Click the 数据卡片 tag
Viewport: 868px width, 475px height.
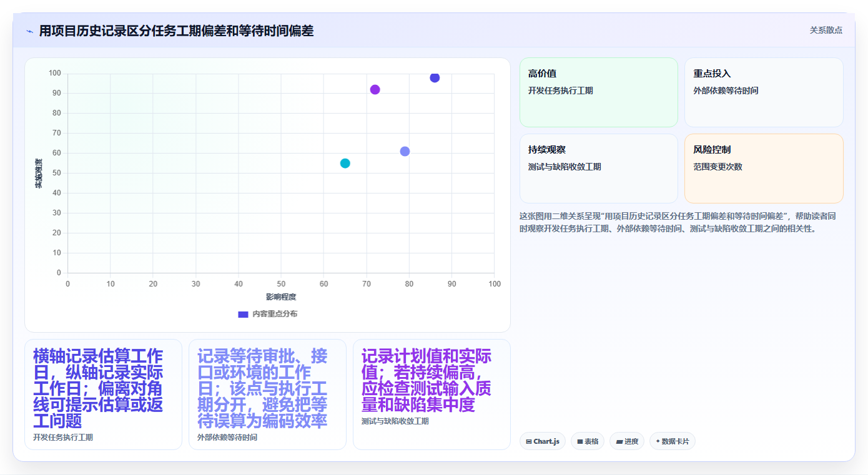(672, 441)
